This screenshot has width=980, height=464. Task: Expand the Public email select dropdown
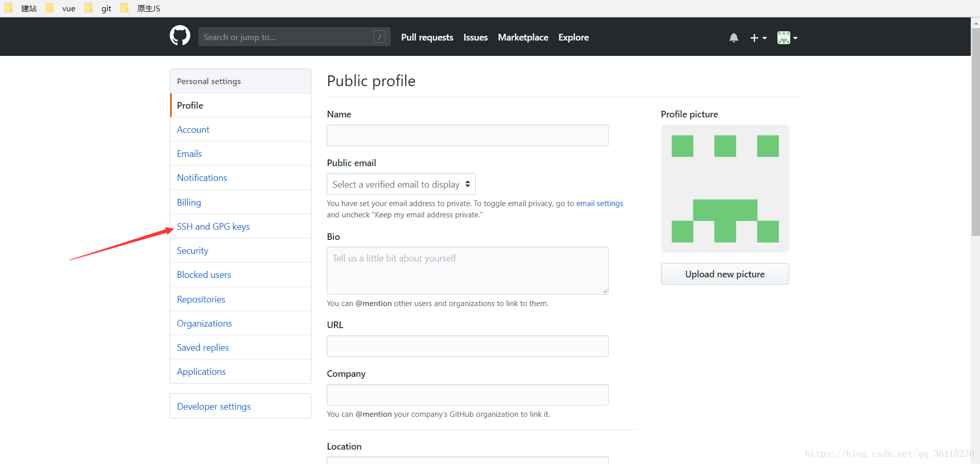[x=401, y=184]
